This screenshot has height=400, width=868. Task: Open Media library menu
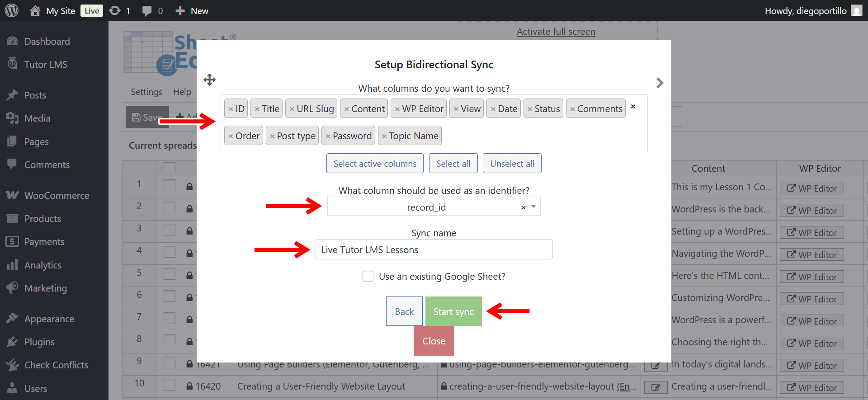(x=37, y=118)
